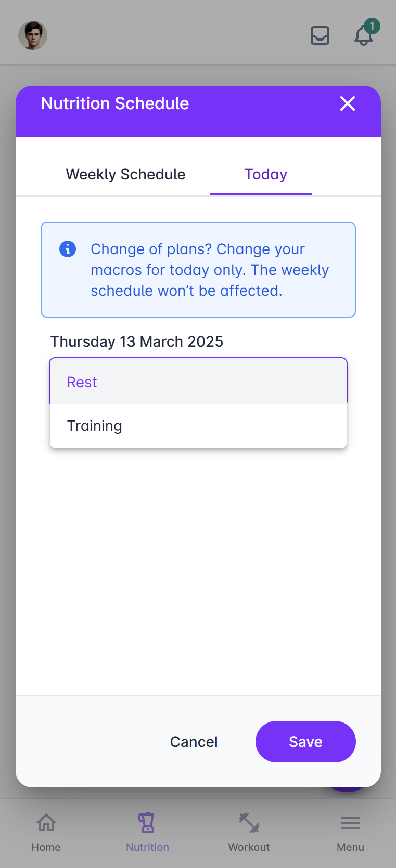Go to Home via house icon

tap(46, 823)
